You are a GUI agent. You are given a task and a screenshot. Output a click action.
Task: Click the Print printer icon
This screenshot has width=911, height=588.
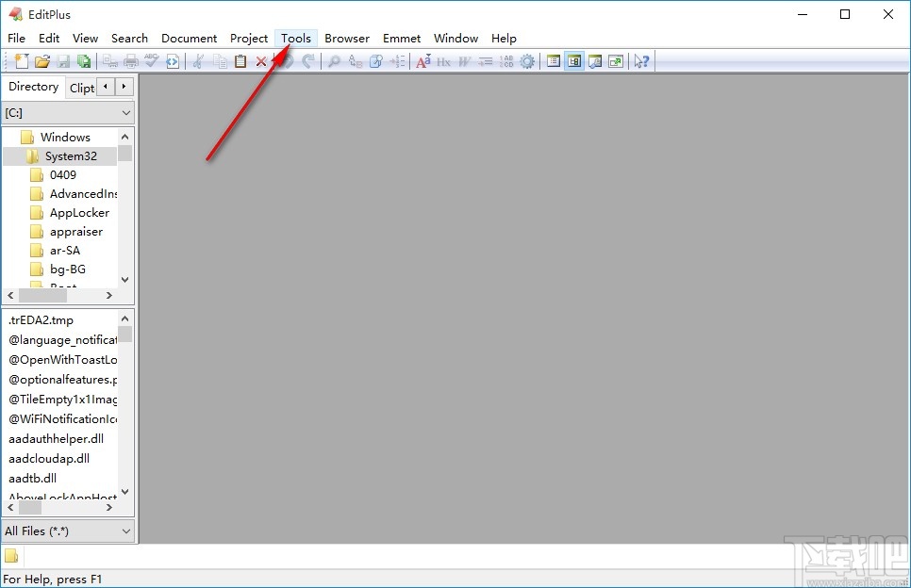pos(131,61)
